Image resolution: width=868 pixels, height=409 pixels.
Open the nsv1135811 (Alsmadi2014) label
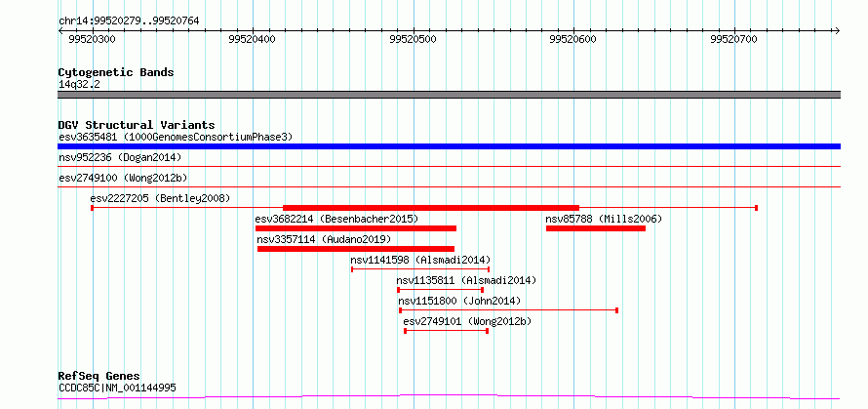(x=466, y=280)
